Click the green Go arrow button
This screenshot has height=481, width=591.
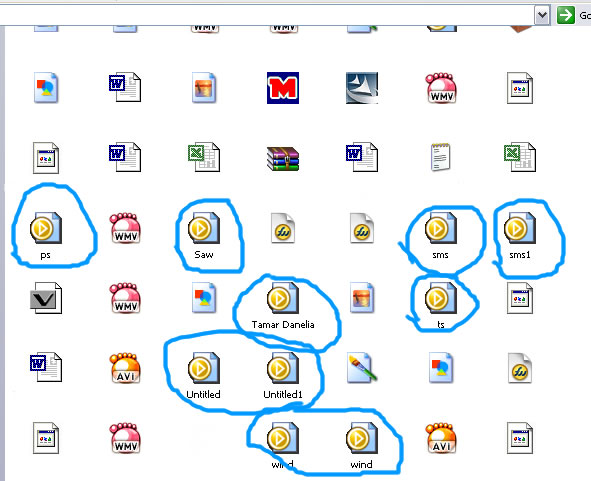[565, 15]
